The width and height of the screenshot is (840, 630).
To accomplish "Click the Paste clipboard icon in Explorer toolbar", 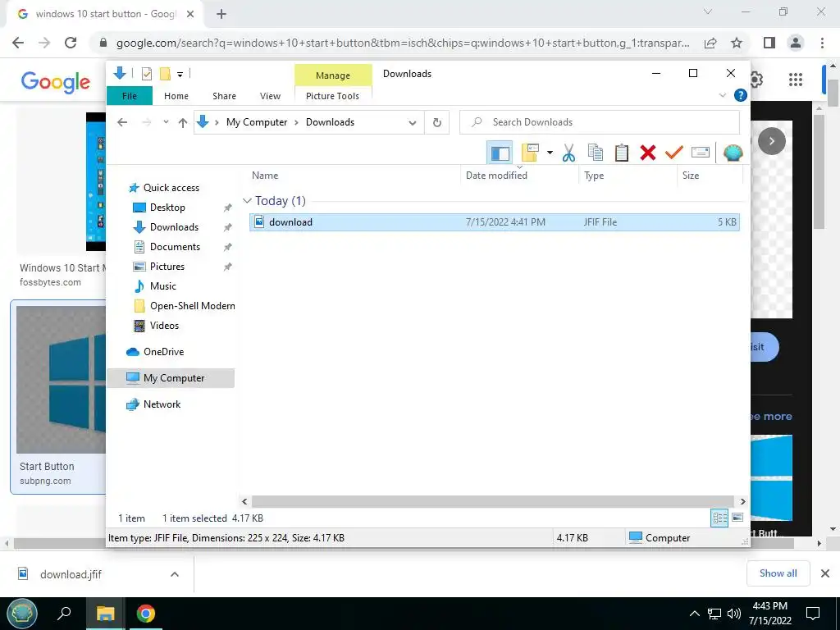I will (622, 153).
